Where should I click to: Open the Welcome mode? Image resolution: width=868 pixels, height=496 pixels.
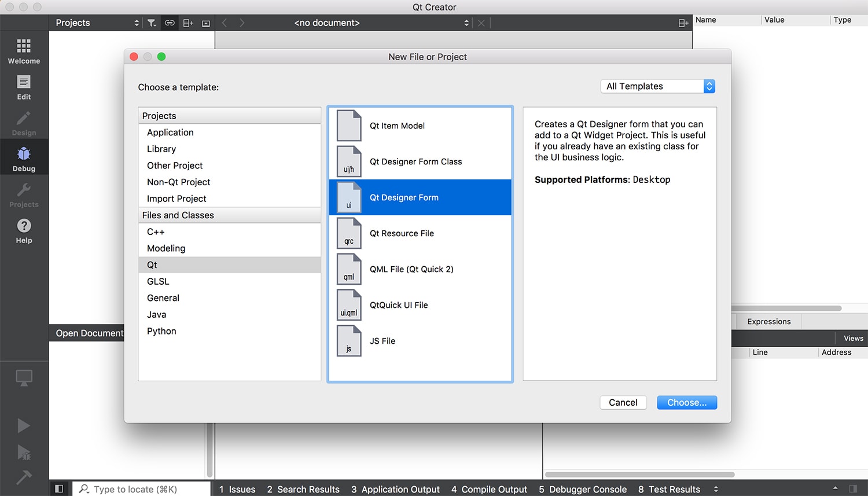(x=24, y=51)
